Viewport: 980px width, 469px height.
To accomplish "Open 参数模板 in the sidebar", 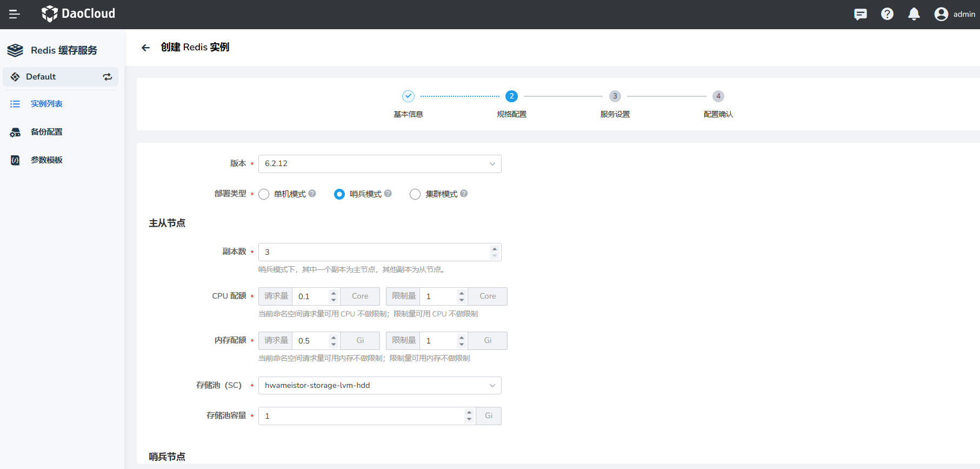I will point(46,160).
